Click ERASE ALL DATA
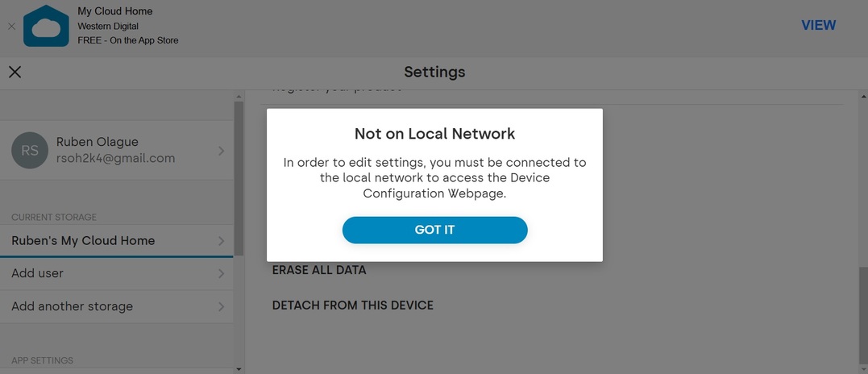Image resolution: width=868 pixels, height=374 pixels. point(319,271)
